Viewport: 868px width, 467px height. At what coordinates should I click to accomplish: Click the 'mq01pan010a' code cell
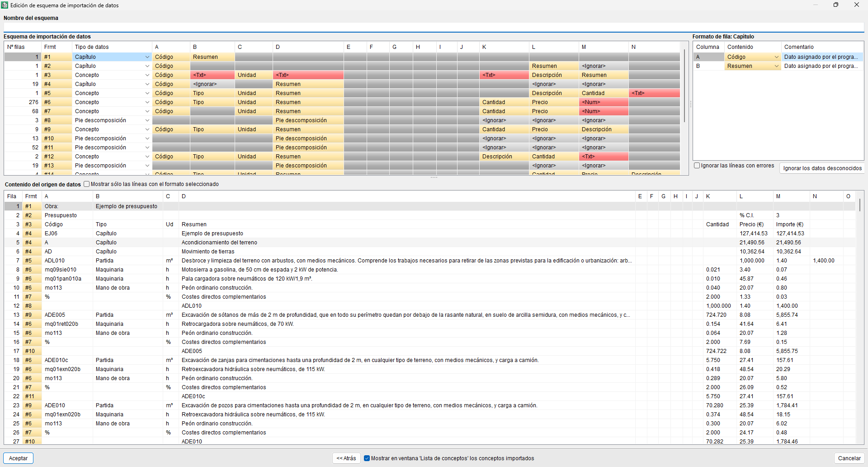(67, 279)
